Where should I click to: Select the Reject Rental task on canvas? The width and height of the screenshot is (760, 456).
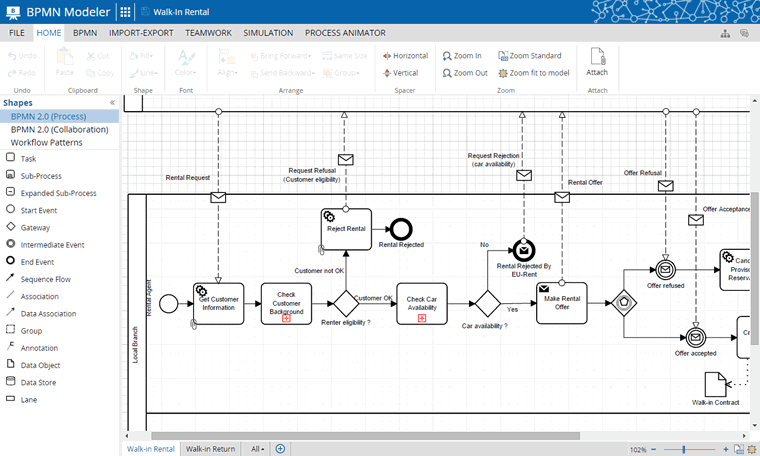coord(346,229)
